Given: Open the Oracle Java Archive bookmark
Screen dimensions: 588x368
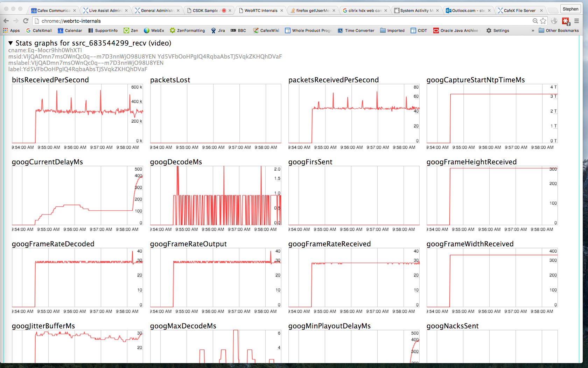Looking at the screenshot, I should (x=456, y=30).
